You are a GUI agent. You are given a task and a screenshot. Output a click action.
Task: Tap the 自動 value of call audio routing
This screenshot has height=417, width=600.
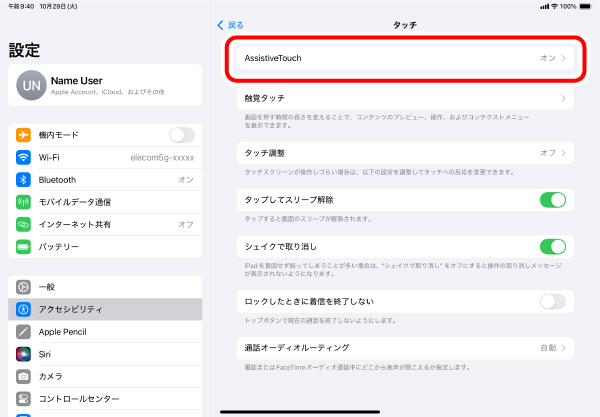[x=548, y=348]
